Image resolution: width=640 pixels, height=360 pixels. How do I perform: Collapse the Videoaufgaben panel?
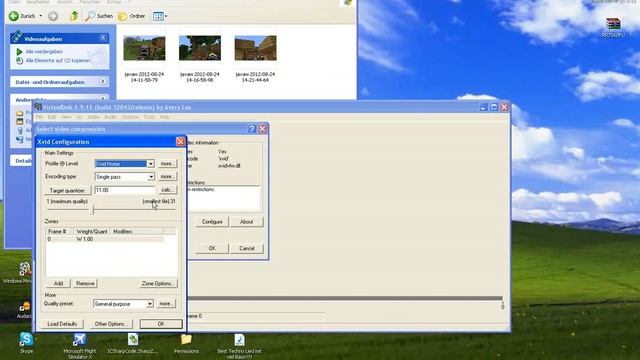coord(103,38)
